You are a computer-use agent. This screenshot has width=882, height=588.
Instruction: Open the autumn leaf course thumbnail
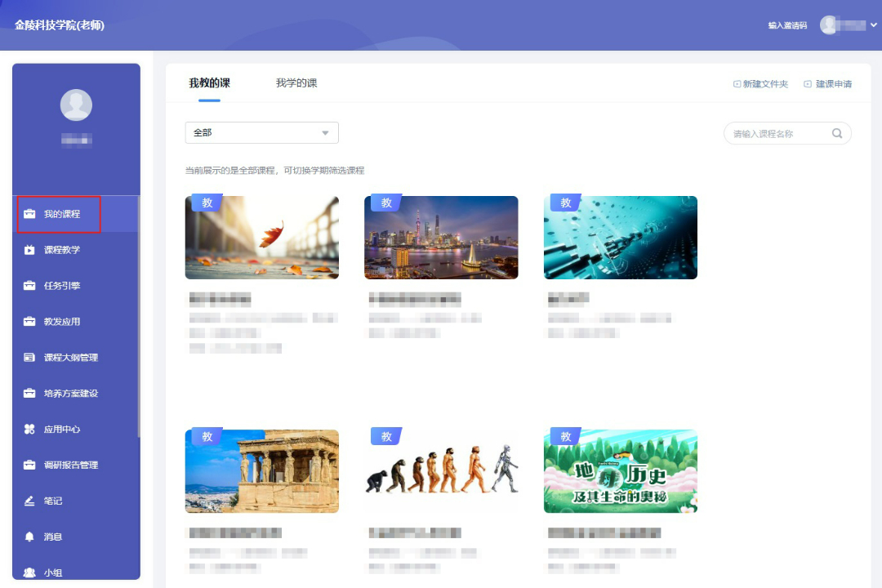(262, 238)
